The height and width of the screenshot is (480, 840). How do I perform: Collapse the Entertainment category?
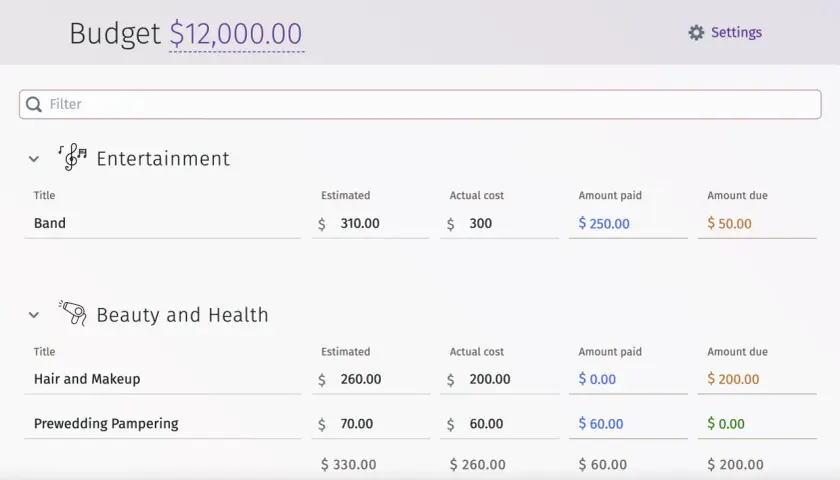pos(34,159)
